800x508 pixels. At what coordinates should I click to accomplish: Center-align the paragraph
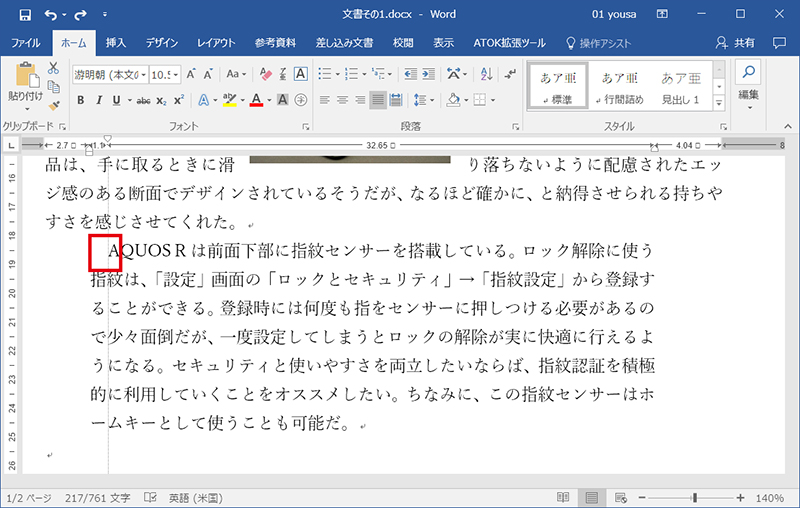point(342,100)
